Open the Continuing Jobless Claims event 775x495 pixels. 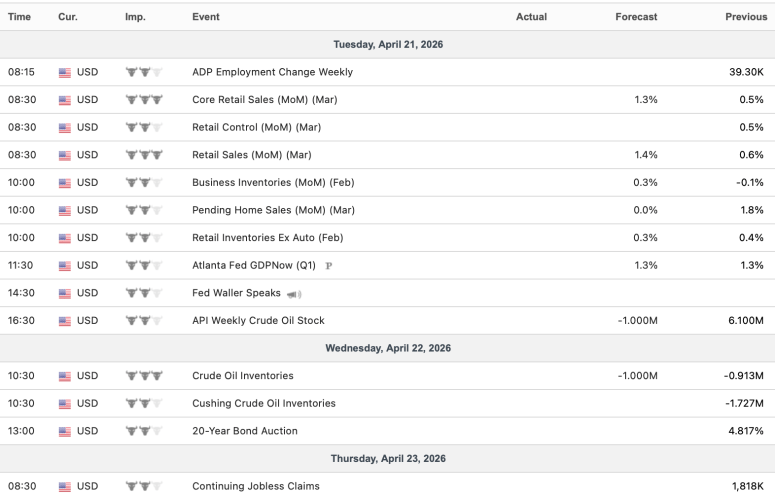tap(255, 487)
